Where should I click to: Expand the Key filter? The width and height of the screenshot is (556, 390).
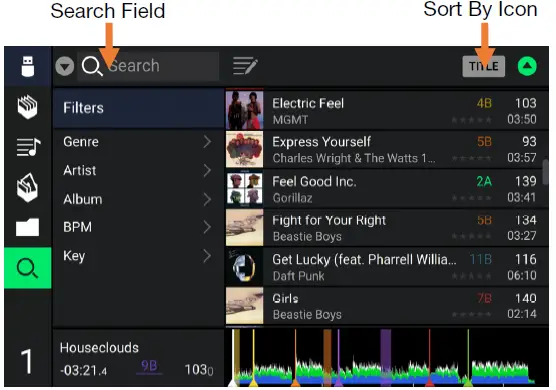point(139,256)
